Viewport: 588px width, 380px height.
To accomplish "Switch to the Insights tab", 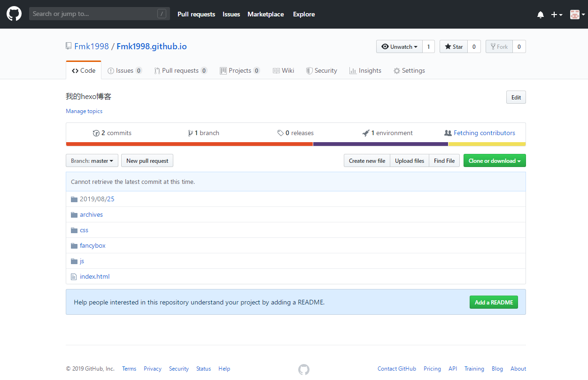I will pyautogui.click(x=365, y=70).
